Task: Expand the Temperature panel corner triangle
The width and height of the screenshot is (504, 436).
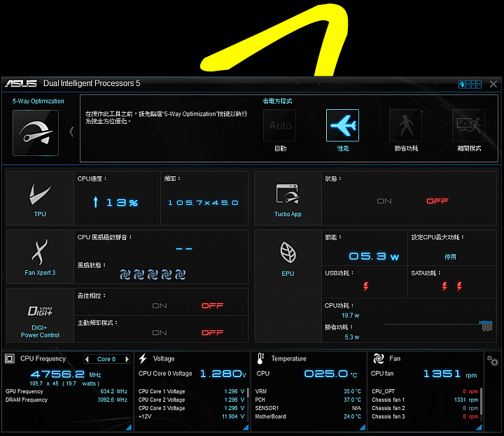Action: click(x=363, y=427)
